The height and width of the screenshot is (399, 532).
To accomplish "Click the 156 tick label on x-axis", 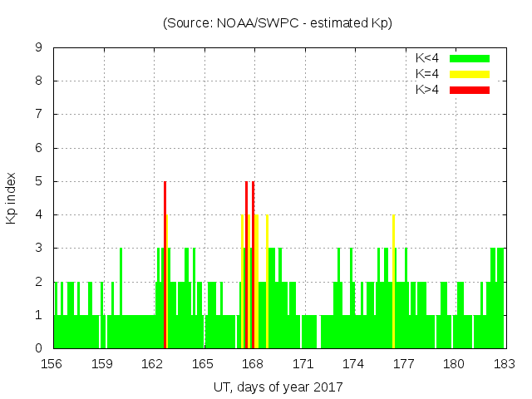I will coord(53,364).
